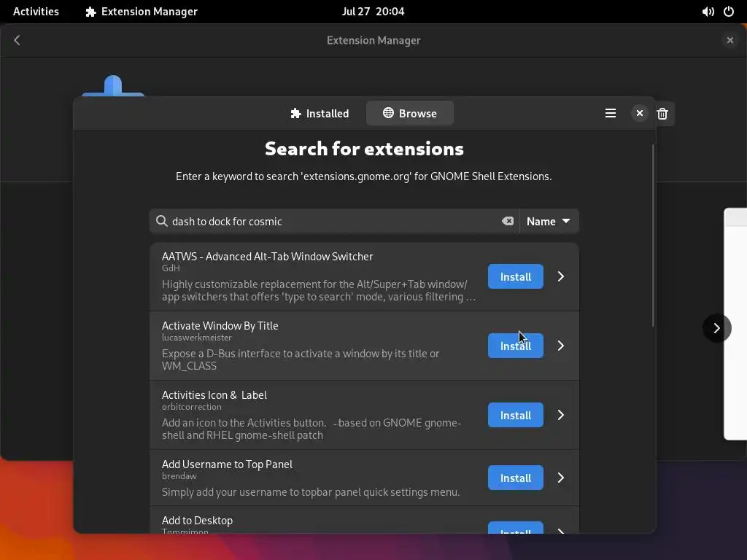Click the author name 'brendaw'
Viewport: 747px width, 560px height.
coord(179,476)
